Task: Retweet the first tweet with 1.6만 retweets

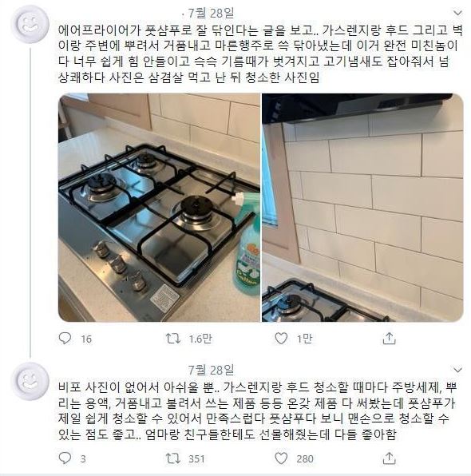Action: tap(173, 338)
